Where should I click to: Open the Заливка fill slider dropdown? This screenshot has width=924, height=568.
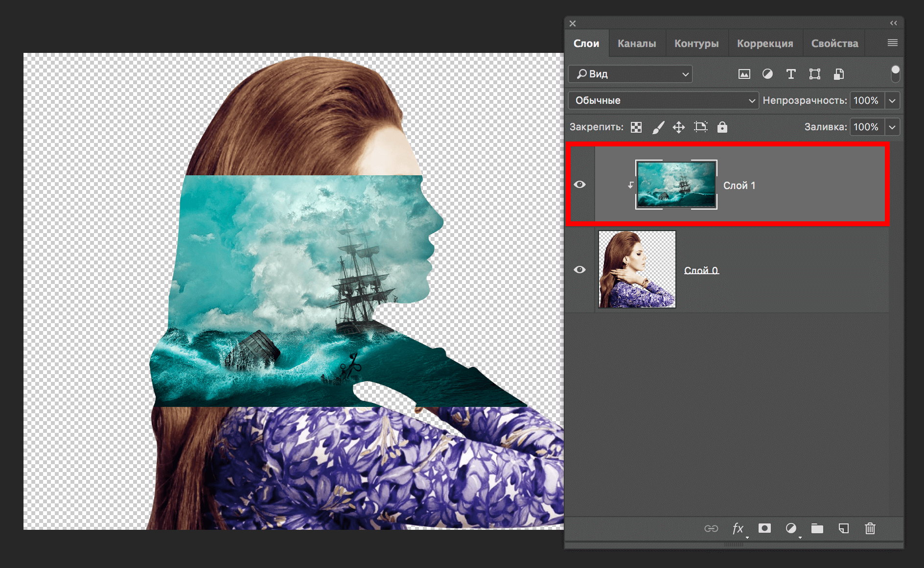pyautogui.click(x=893, y=127)
